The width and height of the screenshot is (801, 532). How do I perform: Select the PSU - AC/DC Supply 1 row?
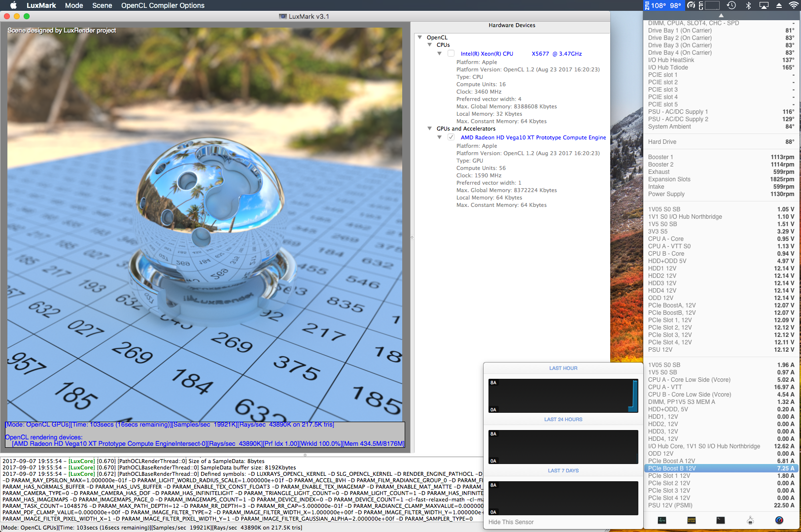[x=721, y=112]
